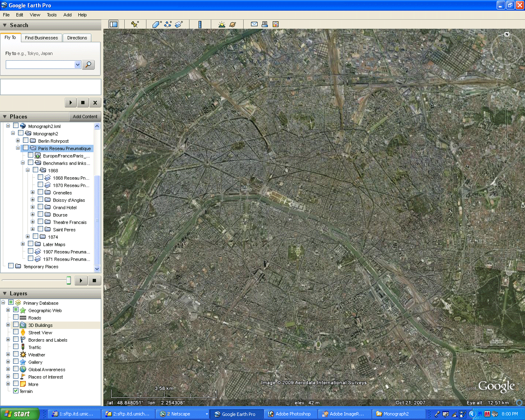Play the Places tour
This screenshot has width=525, height=420.
pos(81,281)
